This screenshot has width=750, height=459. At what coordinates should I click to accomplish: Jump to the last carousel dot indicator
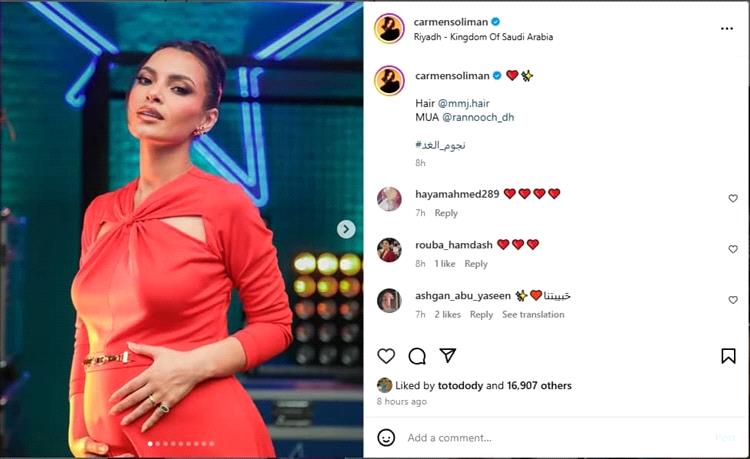pos(212,444)
